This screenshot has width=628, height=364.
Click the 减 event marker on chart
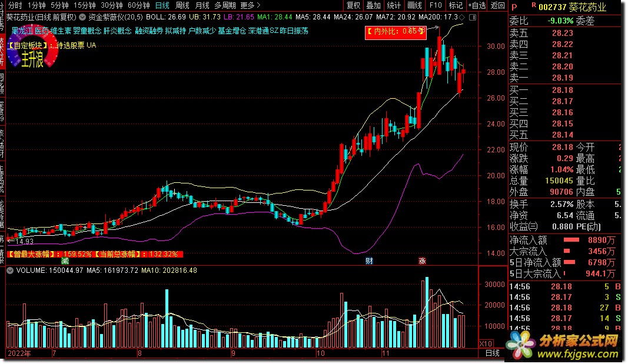(65, 261)
